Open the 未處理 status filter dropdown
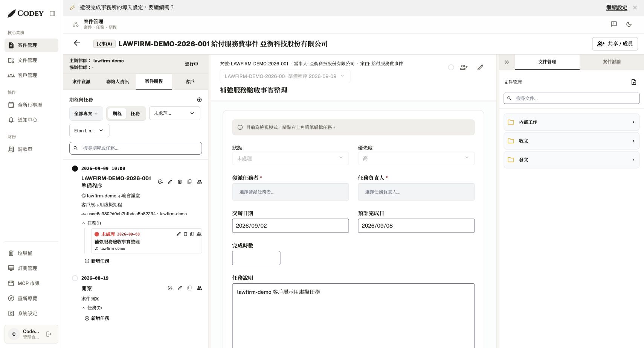The height and width of the screenshot is (348, 644). pyautogui.click(x=175, y=113)
